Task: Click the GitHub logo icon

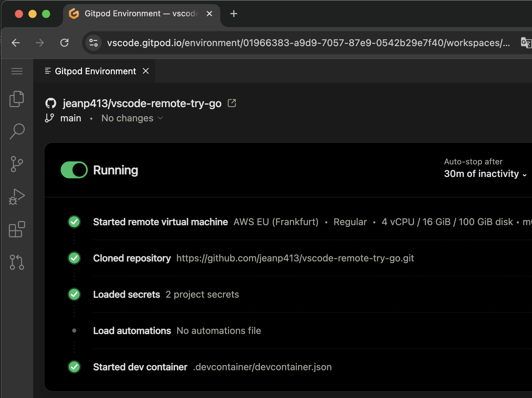Action: 51,103
